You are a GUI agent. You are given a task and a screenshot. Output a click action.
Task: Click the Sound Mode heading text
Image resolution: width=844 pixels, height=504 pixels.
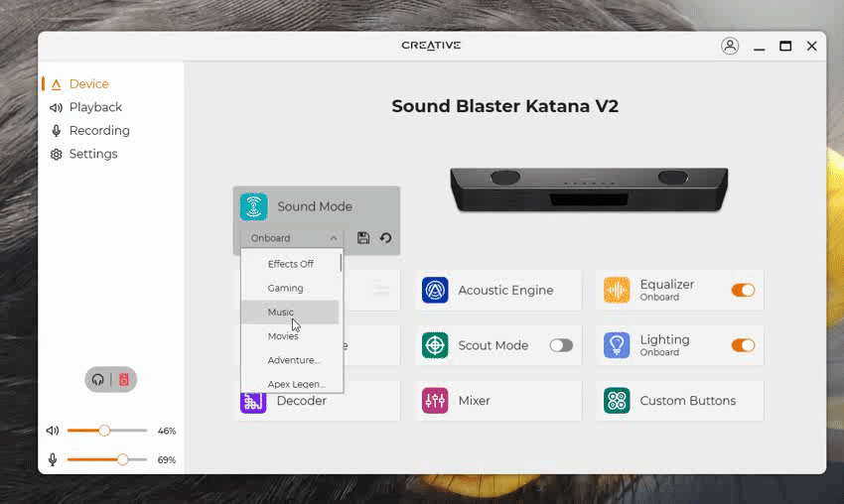tap(315, 206)
